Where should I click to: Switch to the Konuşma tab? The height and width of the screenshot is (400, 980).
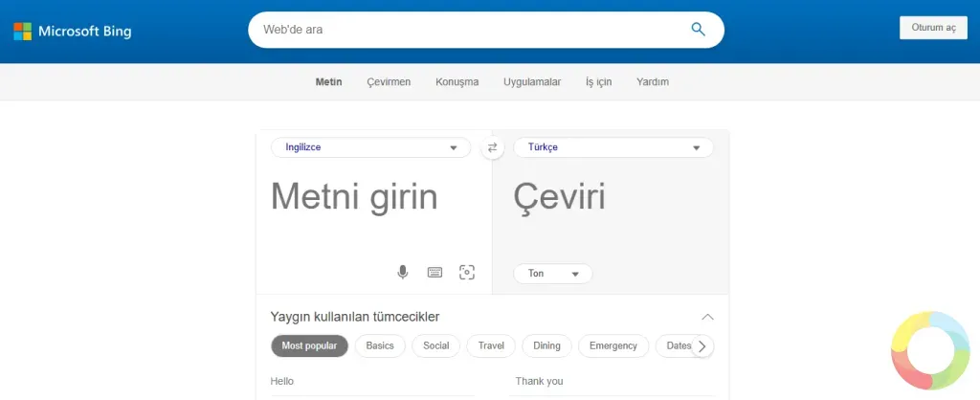(x=457, y=82)
